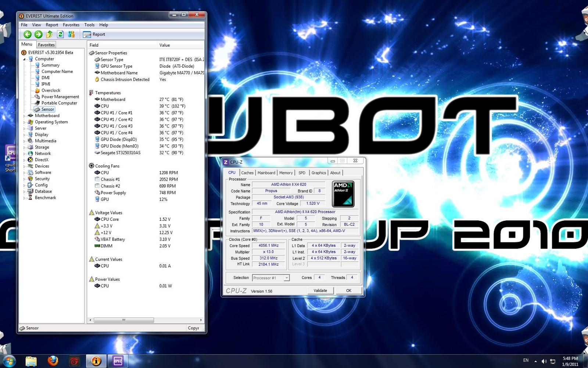The image size is (588, 368).
Task: Click the Software icon in the tree
Action: click(x=31, y=172)
